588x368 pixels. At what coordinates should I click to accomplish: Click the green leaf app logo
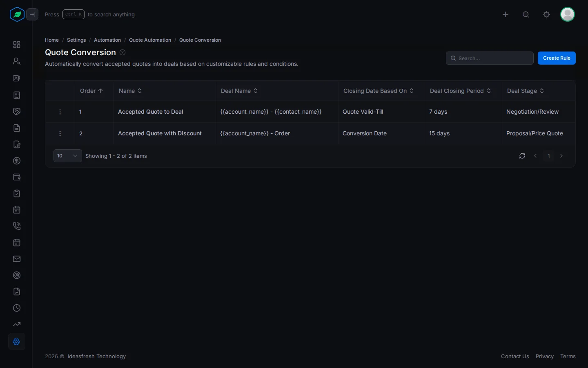coord(17,14)
